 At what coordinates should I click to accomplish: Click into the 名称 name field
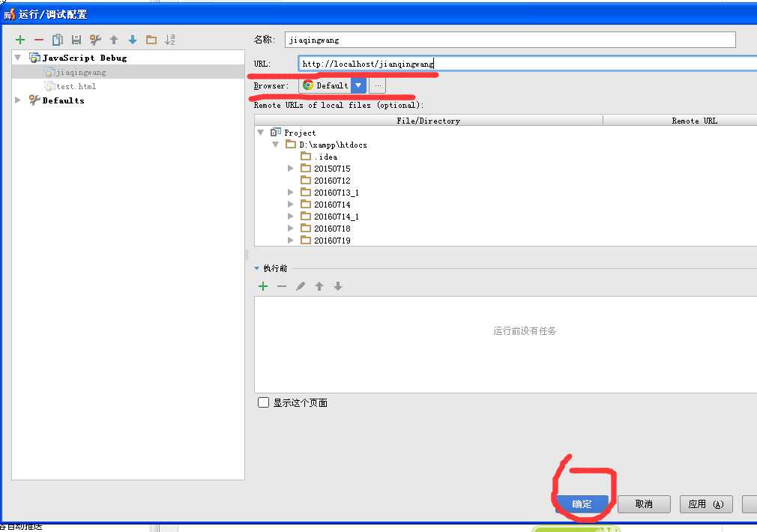click(510, 40)
